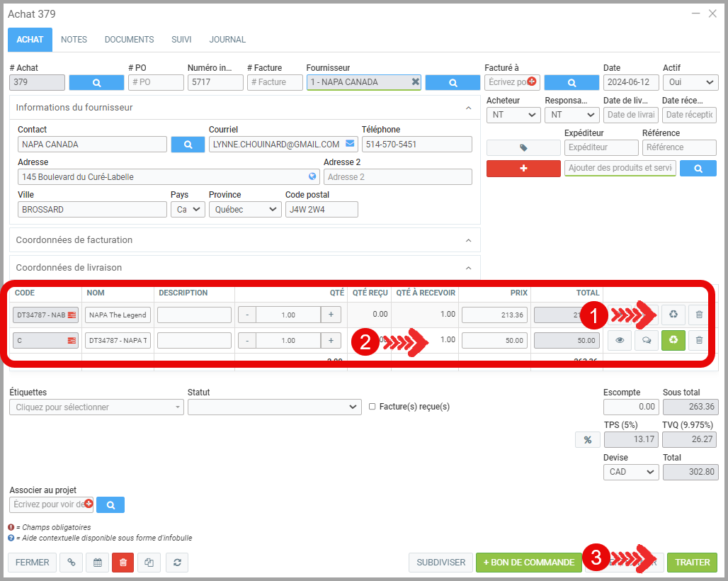
Task: Open the Journal tab
Action: [x=227, y=40]
